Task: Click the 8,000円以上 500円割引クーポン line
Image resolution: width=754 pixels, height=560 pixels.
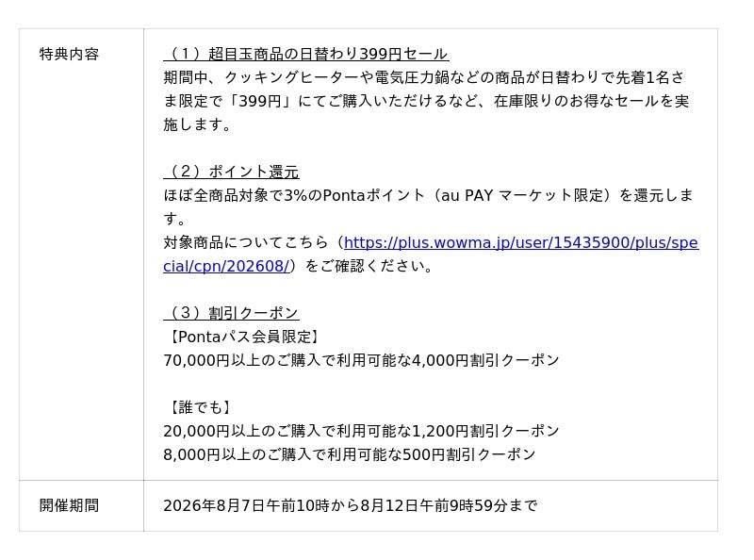Action: point(349,454)
